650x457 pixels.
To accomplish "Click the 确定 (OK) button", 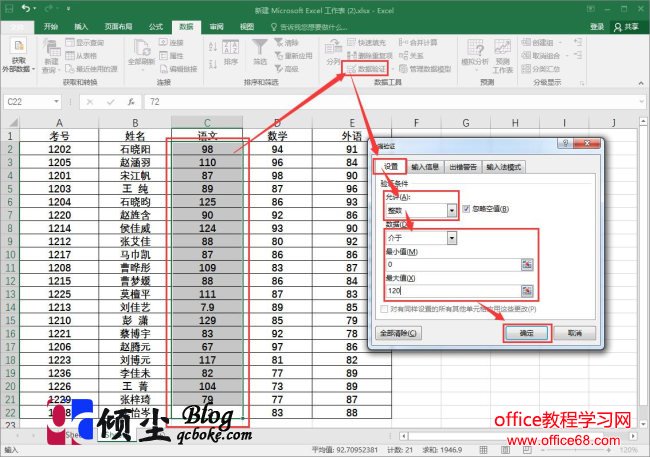I will pyautogui.click(x=526, y=333).
